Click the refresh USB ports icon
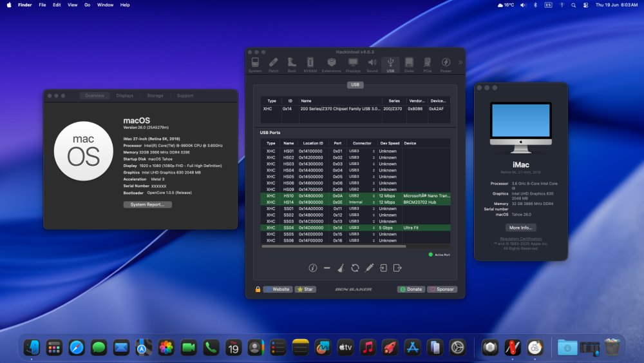 coord(355,268)
